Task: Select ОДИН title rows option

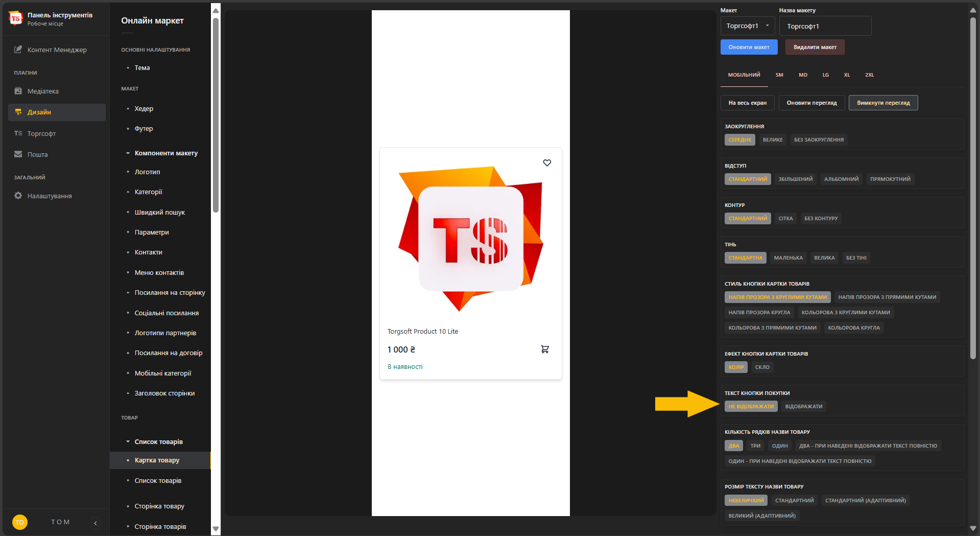Action: tap(779, 446)
